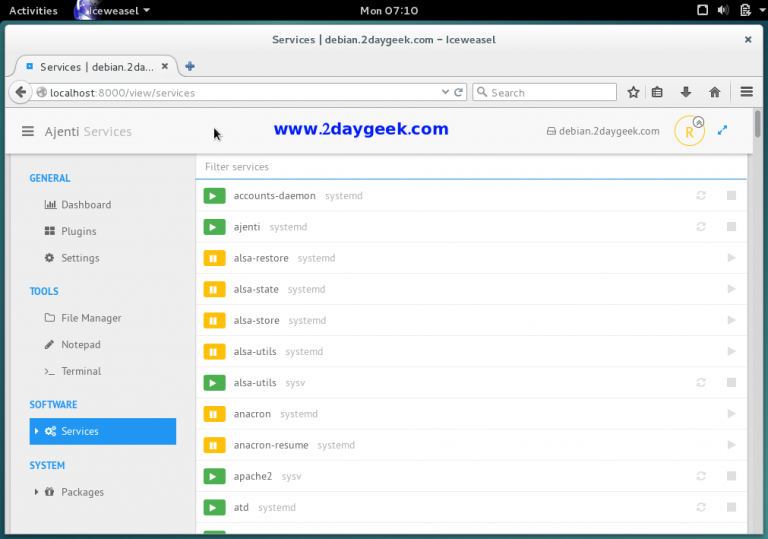Select File Manager in Tools section
The height and width of the screenshot is (539, 768).
coord(91,318)
